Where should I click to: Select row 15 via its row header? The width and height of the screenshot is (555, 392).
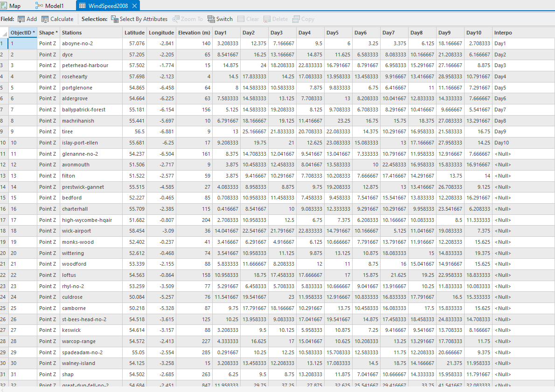(x=4, y=198)
